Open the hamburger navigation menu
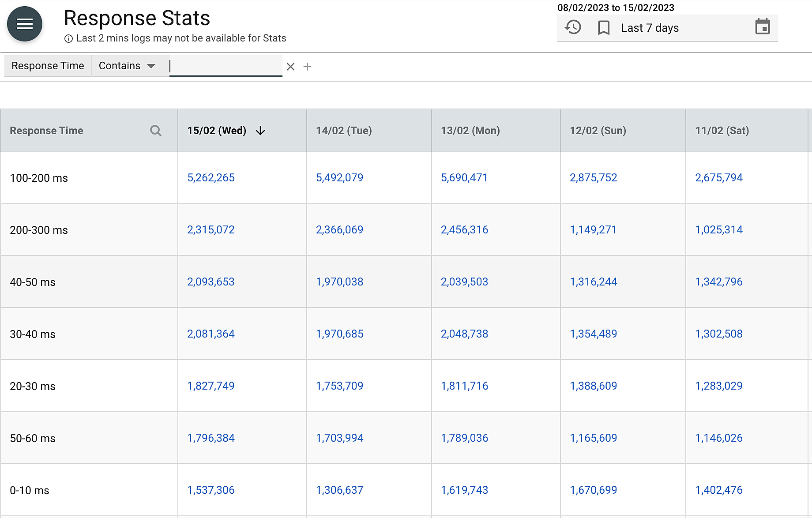 click(x=25, y=24)
